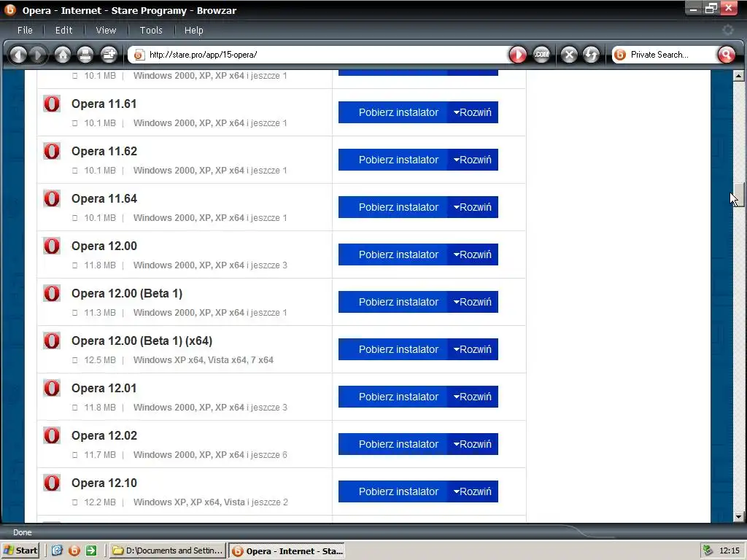Click the toolbar icon next to print
The height and width of the screenshot is (560, 747).
pyautogui.click(x=109, y=55)
